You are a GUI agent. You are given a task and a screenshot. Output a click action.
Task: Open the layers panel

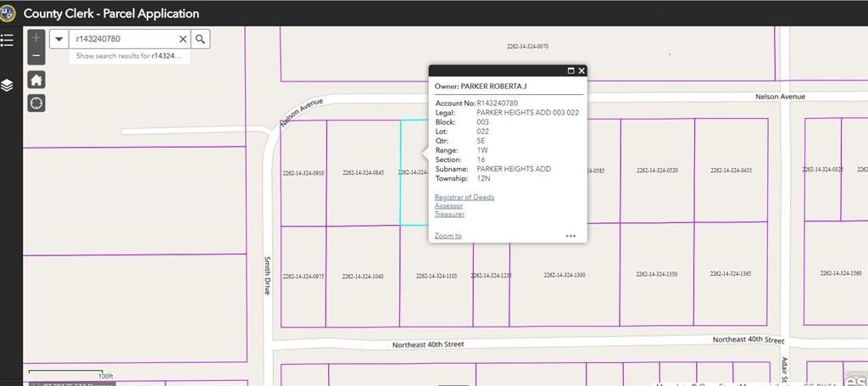click(x=8, y=85)
